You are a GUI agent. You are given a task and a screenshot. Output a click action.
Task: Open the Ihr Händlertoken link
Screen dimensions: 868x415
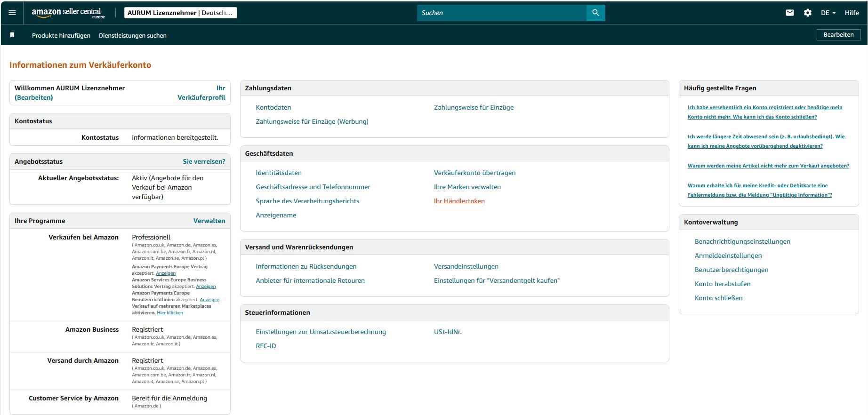click(459, 201)
